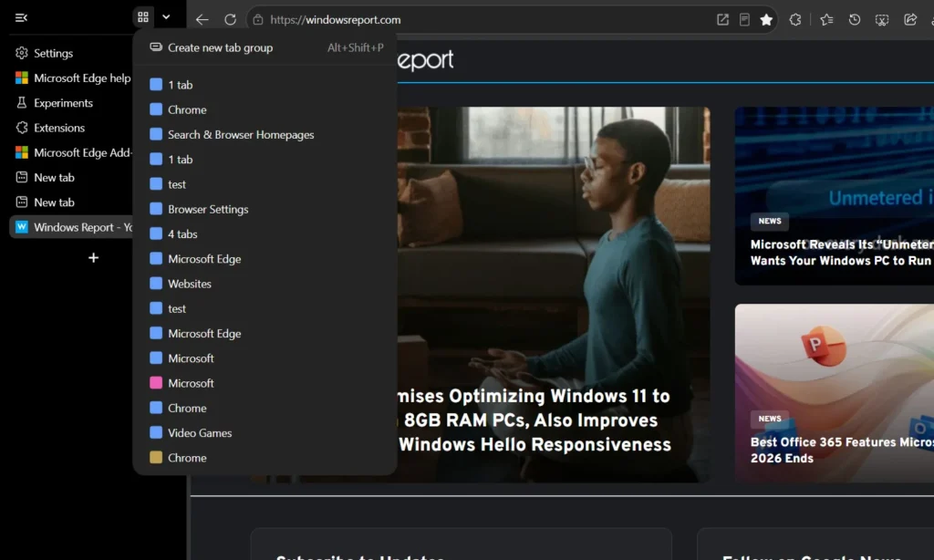Go back to the previous page
Image resolution: width=934 pixels, height=560 pixels.
202,20
